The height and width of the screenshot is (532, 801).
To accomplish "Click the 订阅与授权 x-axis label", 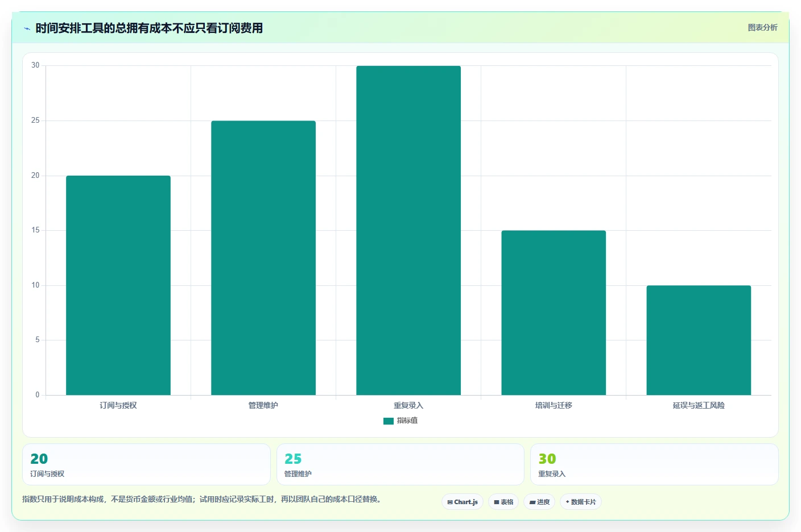I will (x=118, y=405).
